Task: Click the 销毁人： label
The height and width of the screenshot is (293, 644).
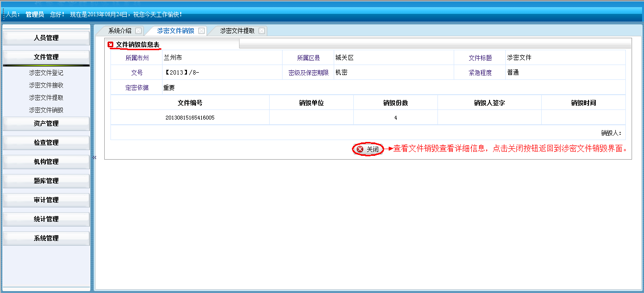Action: click(611, 133)
